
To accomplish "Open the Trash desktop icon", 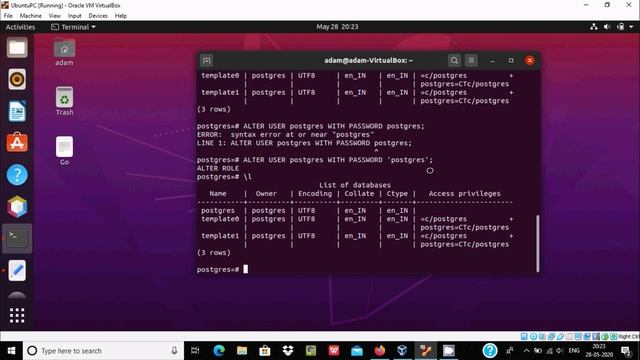I will 64,101.
